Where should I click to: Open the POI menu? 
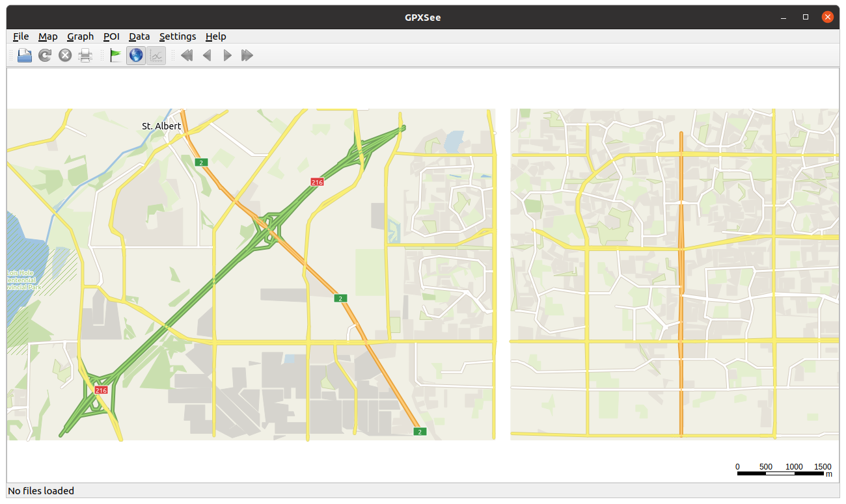[111, 36]
